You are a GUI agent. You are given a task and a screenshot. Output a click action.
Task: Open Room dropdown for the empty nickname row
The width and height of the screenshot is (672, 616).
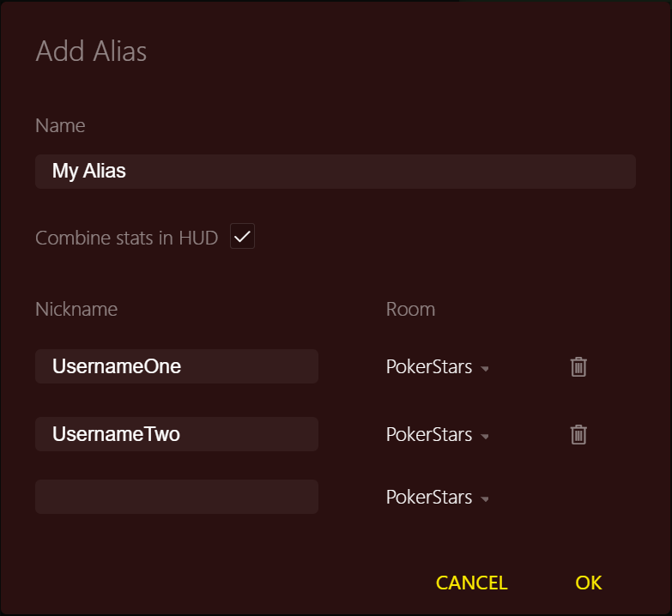pyautogui.click(x=437, y=498)
